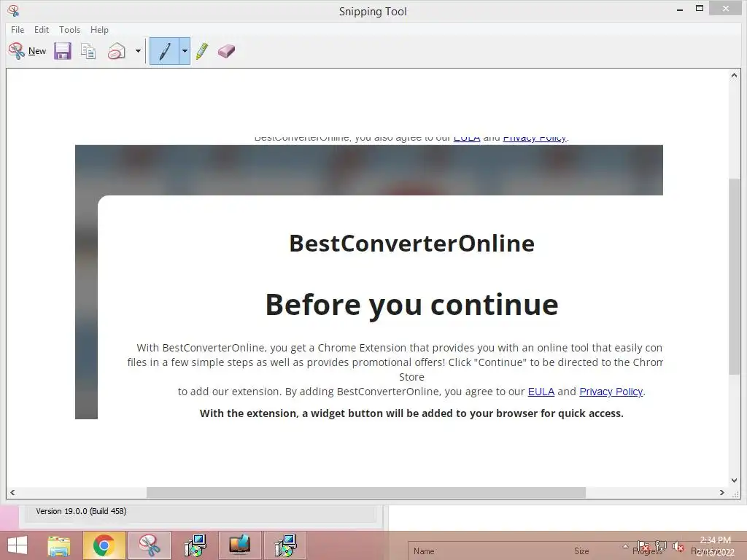Viewport: 747px width, 560px height.
Task: Open File Explorer from taskbar
Action: pyautogui.click(x=59, y=545)
